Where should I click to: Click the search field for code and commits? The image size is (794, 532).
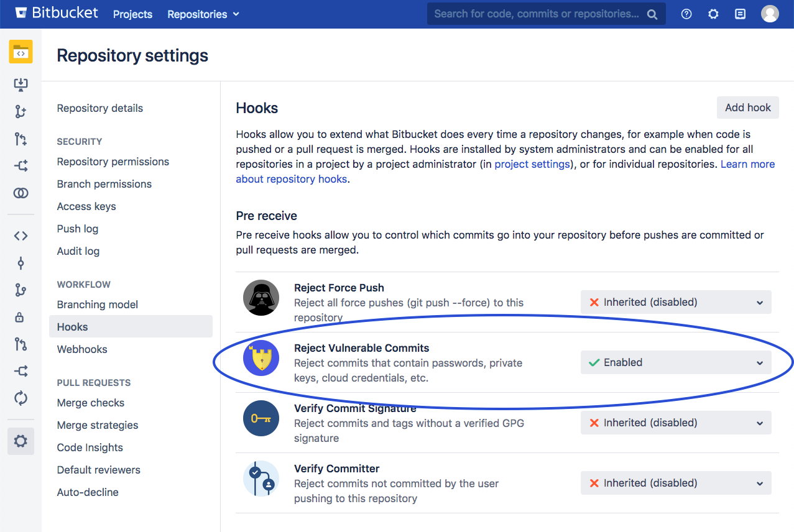[537, 14]
